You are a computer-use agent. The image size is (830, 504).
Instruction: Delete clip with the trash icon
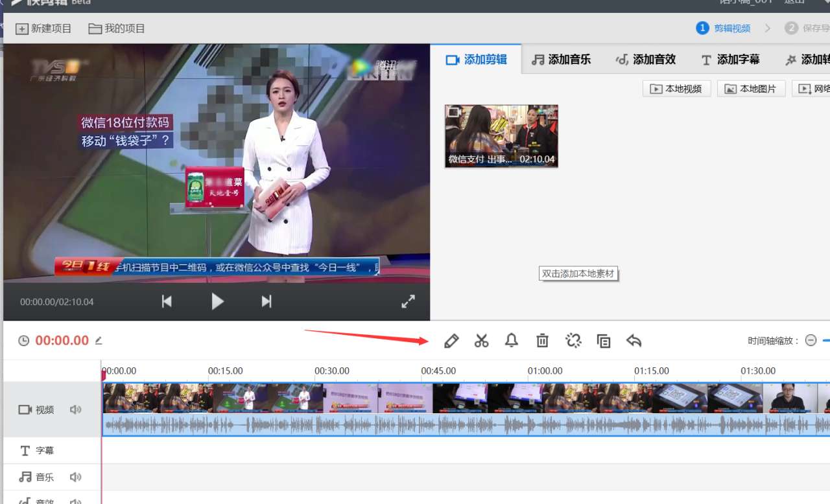pyautogui.click(x=542, y=340)
